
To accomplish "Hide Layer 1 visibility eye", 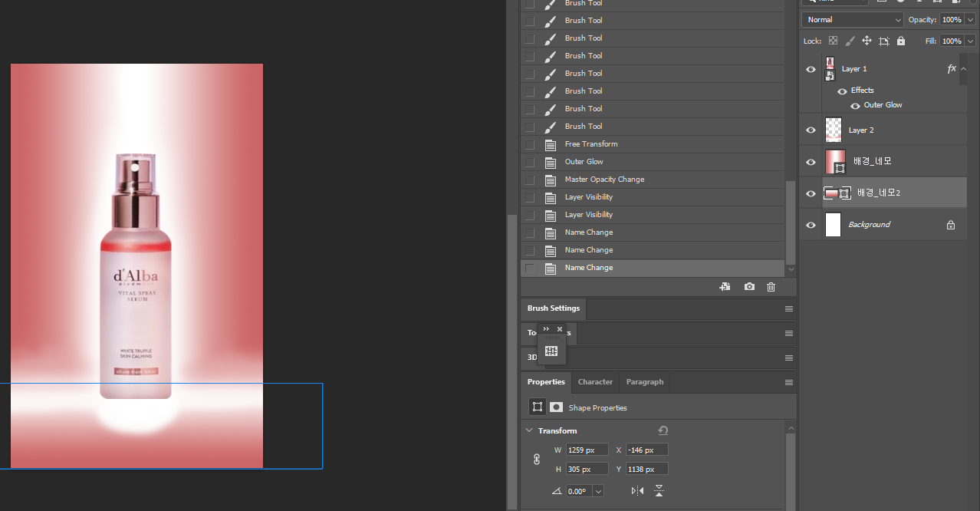I will pos(811,69).
